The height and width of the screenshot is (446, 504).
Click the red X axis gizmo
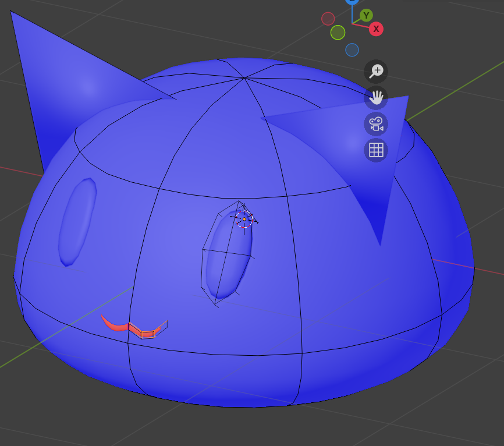click(x=376, y=29)
